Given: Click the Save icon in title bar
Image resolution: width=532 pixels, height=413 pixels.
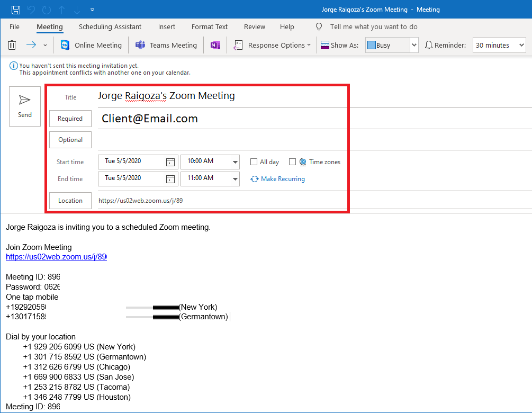Looking at the screenshot, I should 16,10.
